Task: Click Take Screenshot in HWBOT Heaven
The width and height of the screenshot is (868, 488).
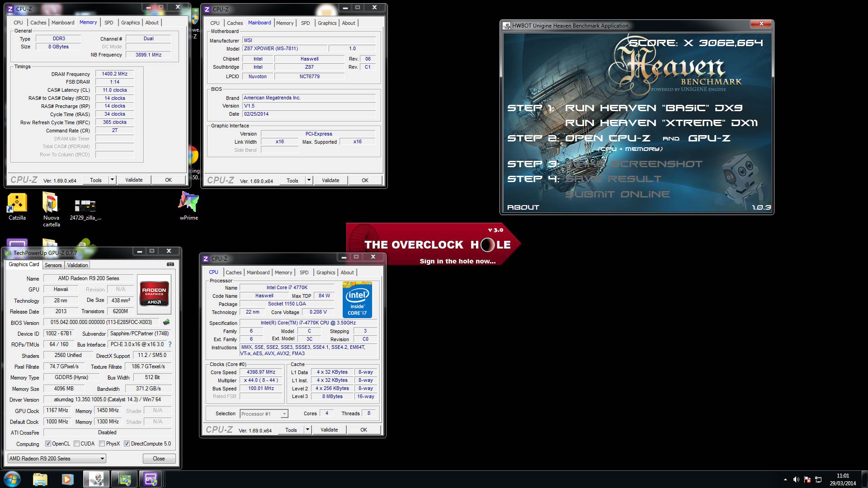Action: click(x=633, y=164)
